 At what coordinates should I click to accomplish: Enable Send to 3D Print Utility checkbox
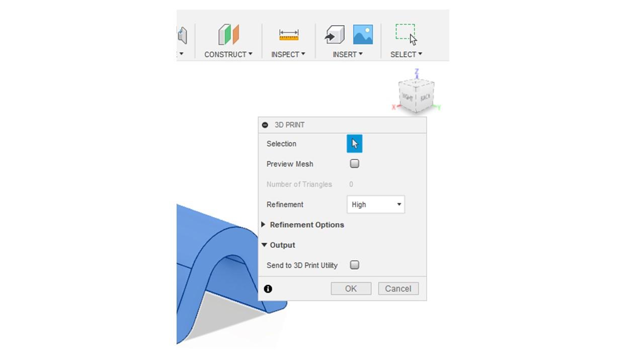(x=354, y=265)
